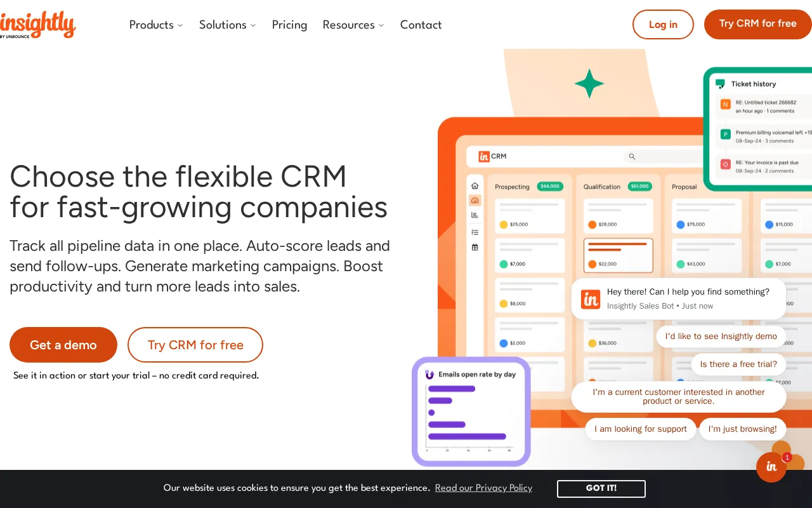This screenshot has width=812, height=508.
Task: Click the "Premium billing voicemail left" ticket
Action: [x=765, y=136]
